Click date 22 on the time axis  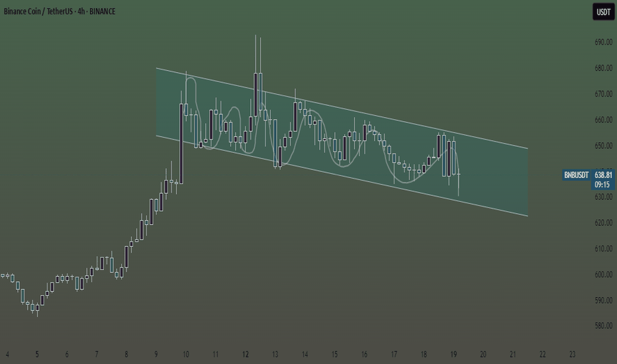[543, 355]
